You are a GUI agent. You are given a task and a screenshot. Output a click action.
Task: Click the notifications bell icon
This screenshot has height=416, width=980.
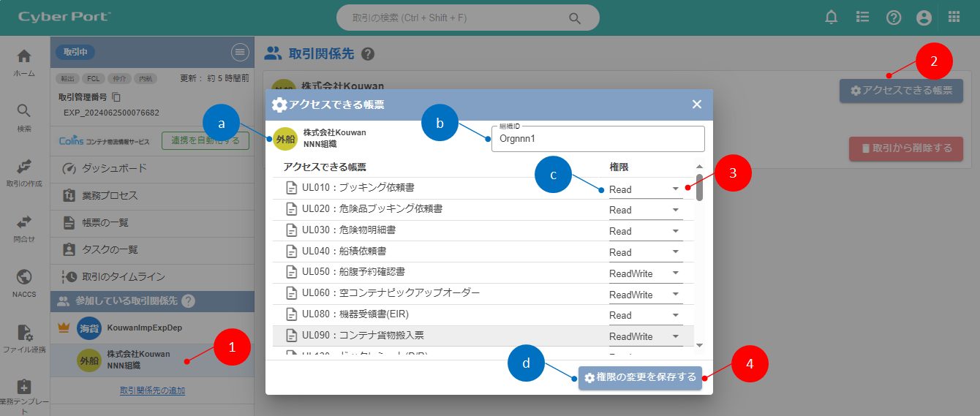tap(831, 18)
